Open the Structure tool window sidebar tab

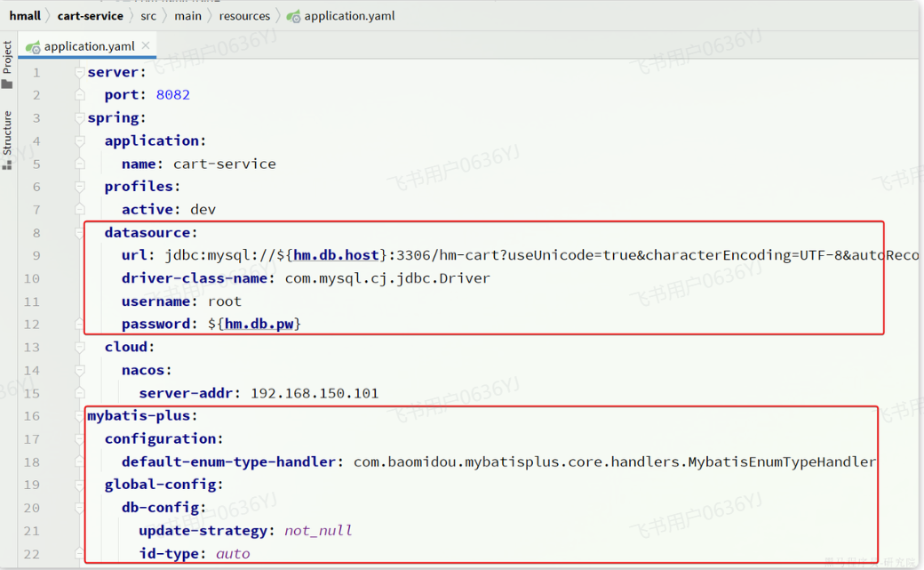tap(7, 132)
